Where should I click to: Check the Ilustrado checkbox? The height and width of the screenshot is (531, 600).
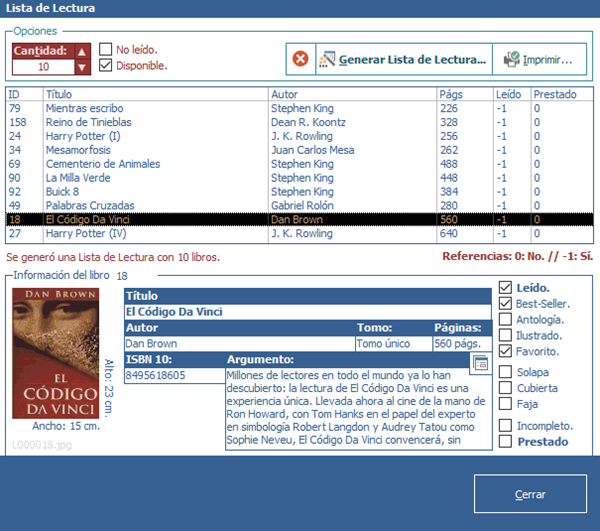tap(505, 336)
